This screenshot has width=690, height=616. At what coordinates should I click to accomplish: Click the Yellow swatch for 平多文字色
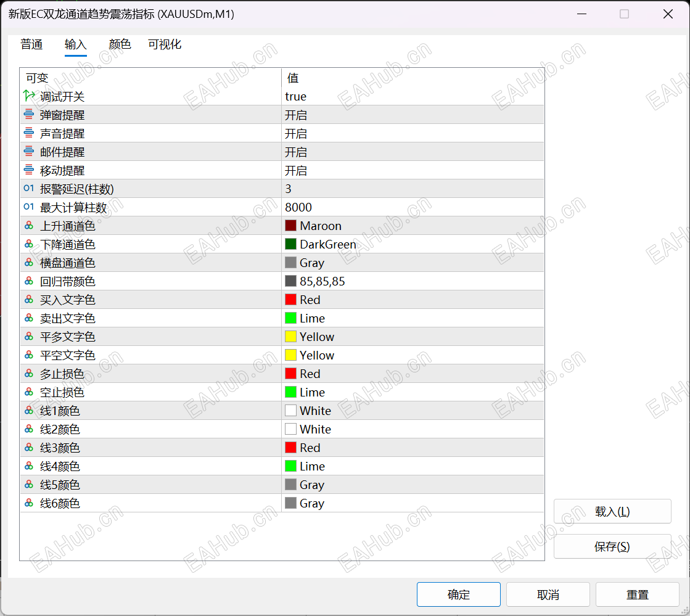(290, 336)
